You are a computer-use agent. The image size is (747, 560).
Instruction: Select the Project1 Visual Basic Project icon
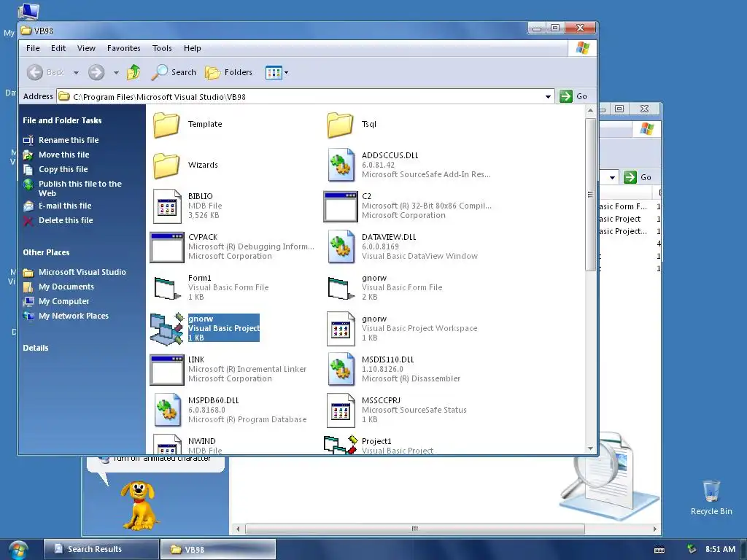tap(340, 445)
